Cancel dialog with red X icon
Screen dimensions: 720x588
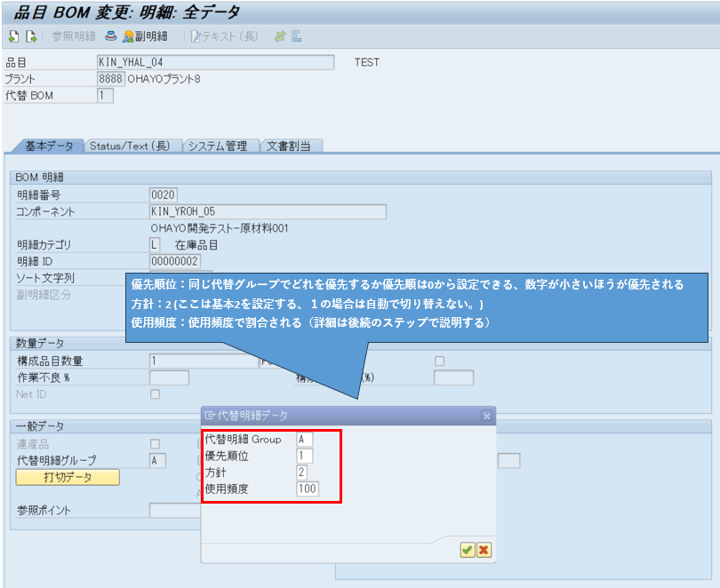[484, 550]
